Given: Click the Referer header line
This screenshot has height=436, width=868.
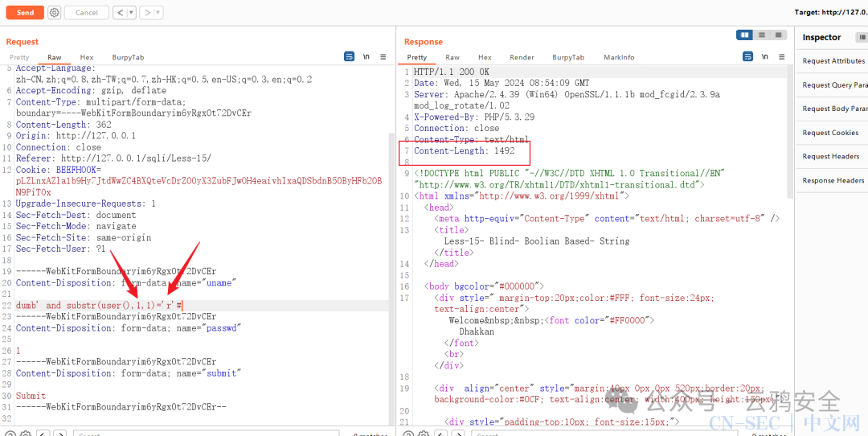Looking at the screenshot, I should [113, 158].
